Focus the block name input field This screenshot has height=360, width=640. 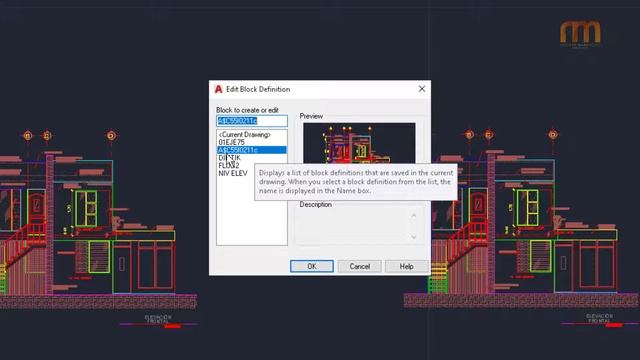pyautogui.click(x=252, y=121)
